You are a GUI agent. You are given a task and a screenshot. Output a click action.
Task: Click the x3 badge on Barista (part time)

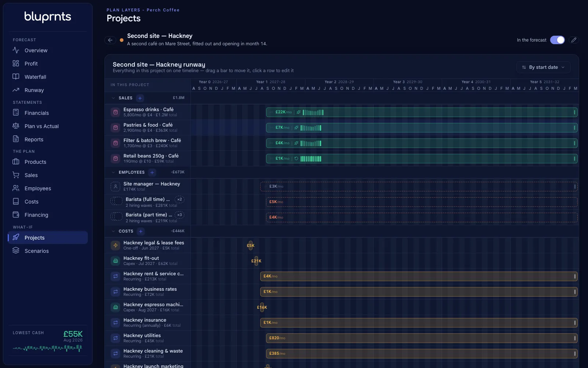click(x=179, y=215)
